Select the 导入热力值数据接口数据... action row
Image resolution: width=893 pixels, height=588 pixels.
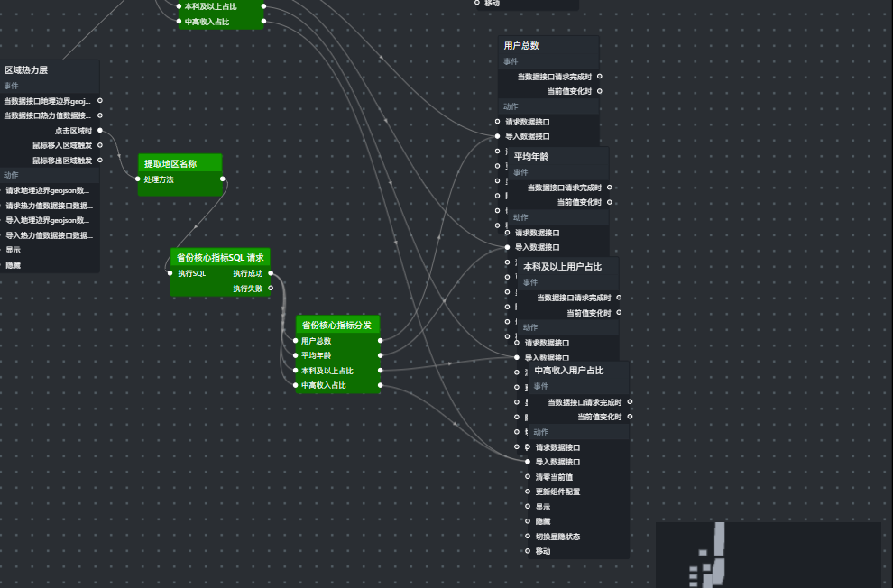50,235
